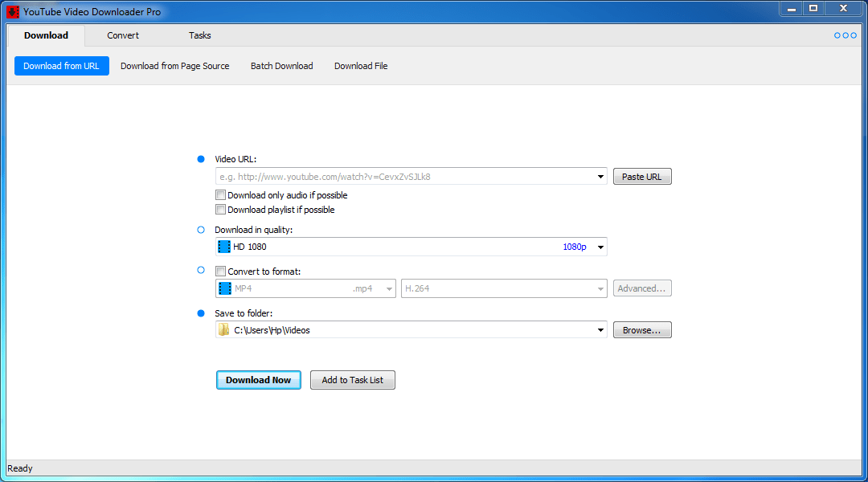Click the hollow bullet beside Download in quality
868x482 pixels.
[201, 230]
